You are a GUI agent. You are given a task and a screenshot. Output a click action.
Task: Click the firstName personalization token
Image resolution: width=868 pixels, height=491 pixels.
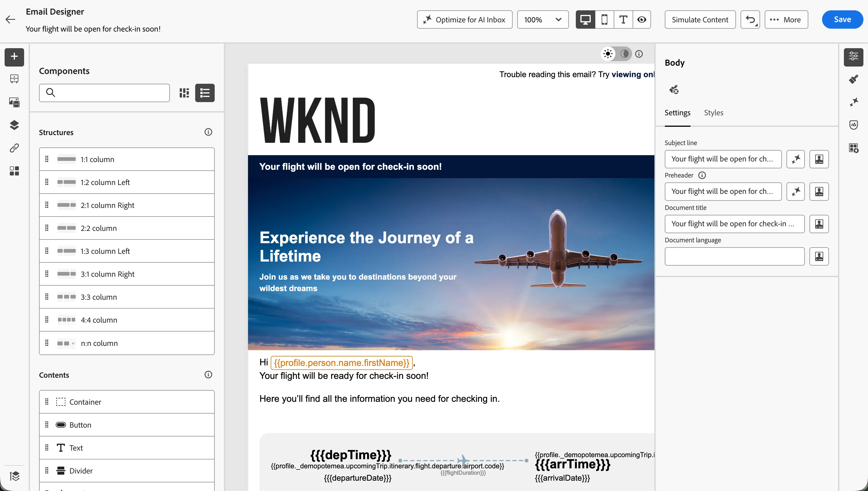pos(342,363)
